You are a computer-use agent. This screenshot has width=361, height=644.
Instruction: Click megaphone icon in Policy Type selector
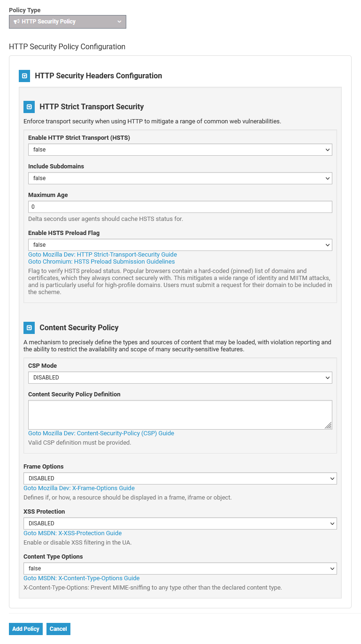click(x=17, y=22)
